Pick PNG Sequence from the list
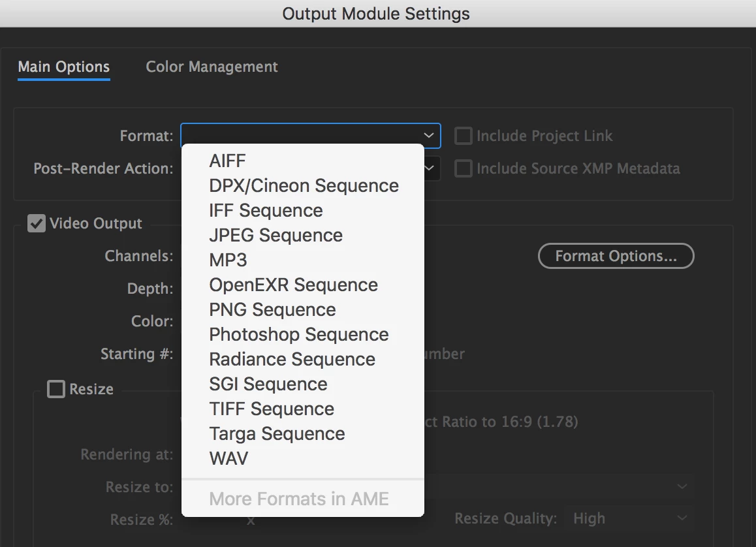 pos(272,309)
